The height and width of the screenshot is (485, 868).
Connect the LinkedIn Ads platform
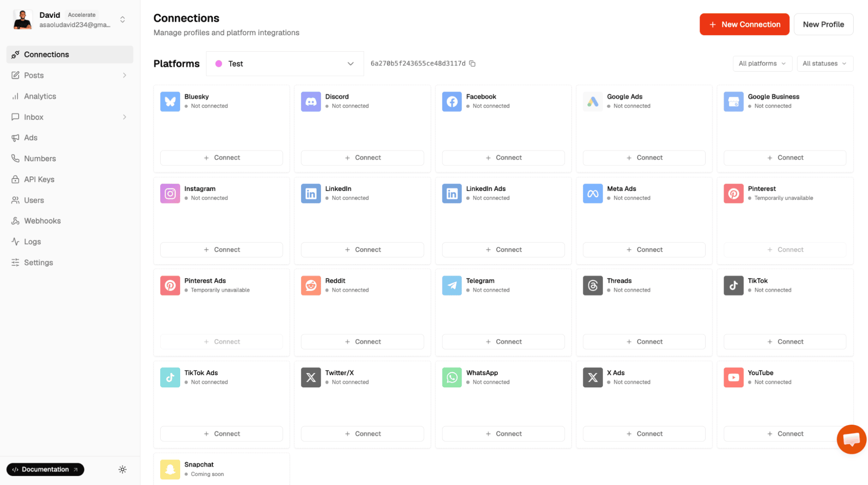[x=503, y=249]
